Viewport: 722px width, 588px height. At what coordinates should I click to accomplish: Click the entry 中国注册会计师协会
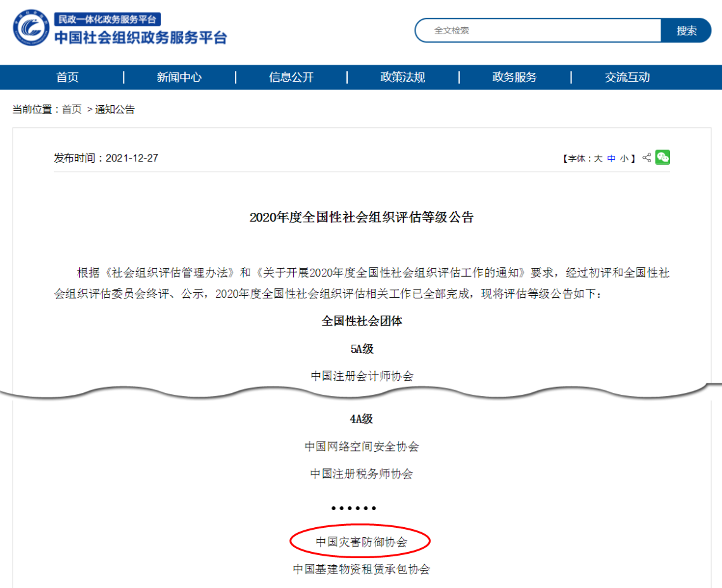tap(362, 376)
